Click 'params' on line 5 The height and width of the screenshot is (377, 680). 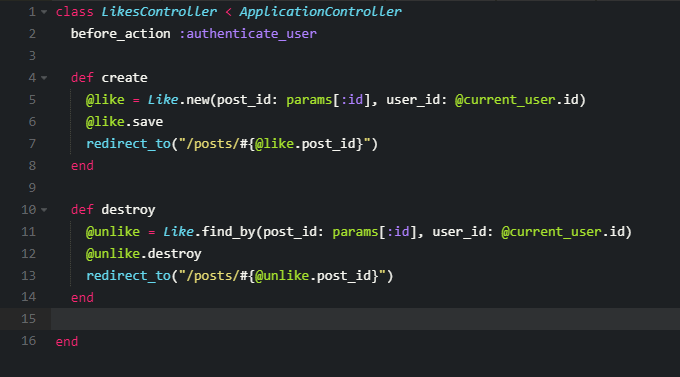309,100
